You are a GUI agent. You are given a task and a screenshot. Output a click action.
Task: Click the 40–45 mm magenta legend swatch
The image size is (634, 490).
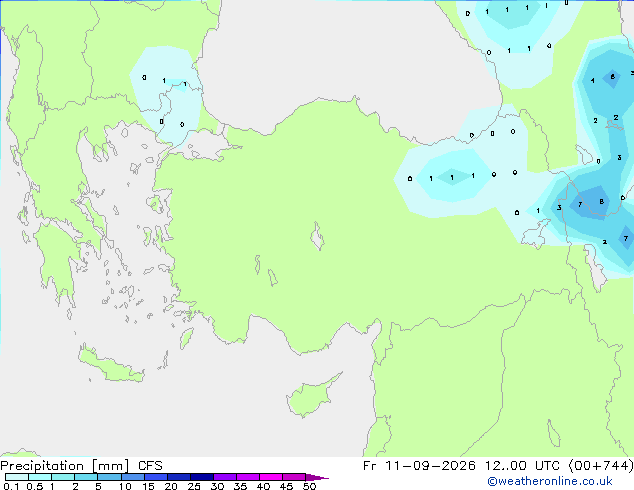coord(271,477)
